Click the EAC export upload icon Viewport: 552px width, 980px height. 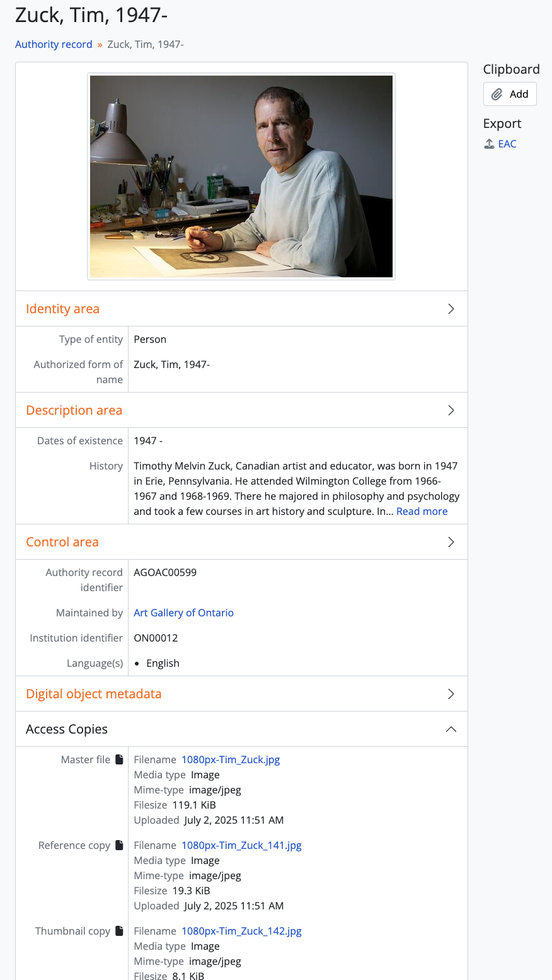click(489, 144)
